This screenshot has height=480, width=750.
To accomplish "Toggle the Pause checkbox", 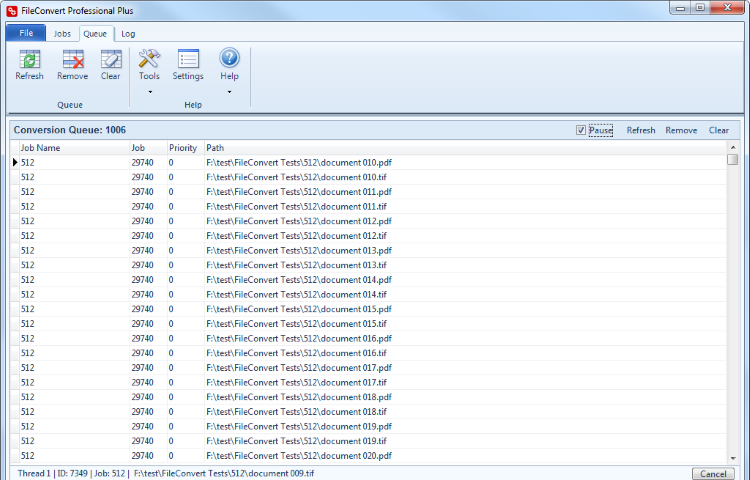I will [x=581, y=130].
